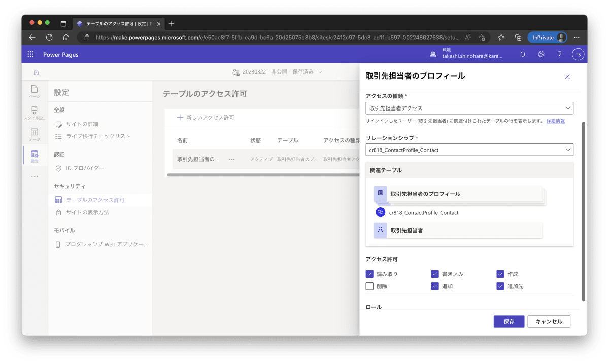Click the キャンセル button

tap(549, 321)
